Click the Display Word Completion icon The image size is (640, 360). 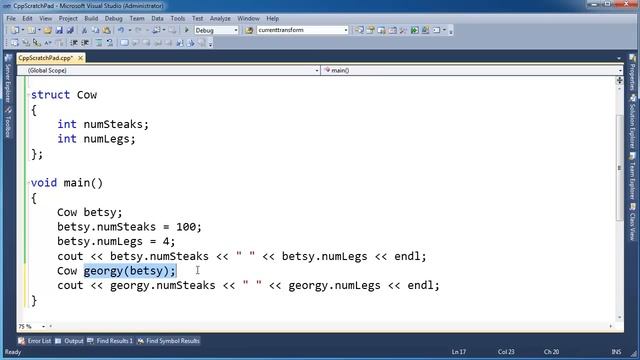click(x=48, y=43)
